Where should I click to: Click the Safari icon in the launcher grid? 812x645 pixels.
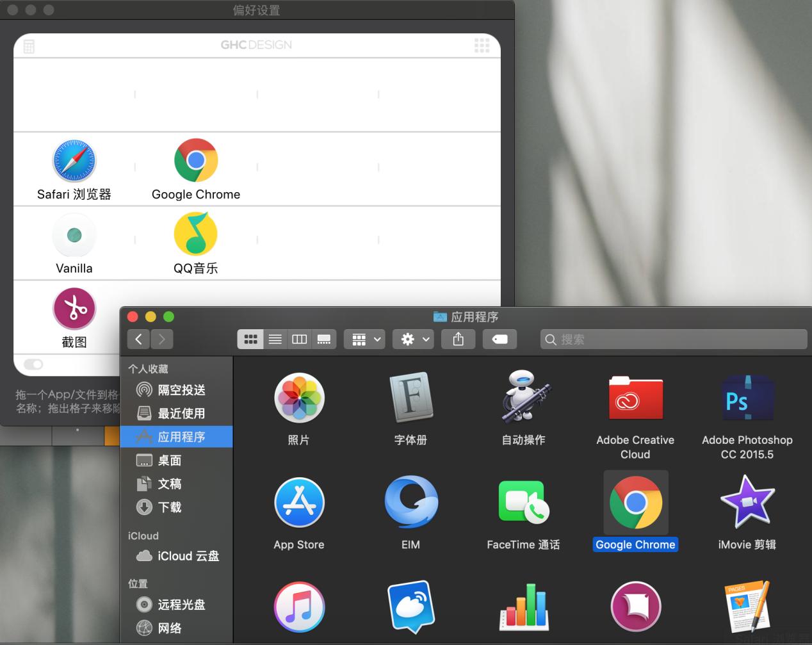tap(74, 161)
